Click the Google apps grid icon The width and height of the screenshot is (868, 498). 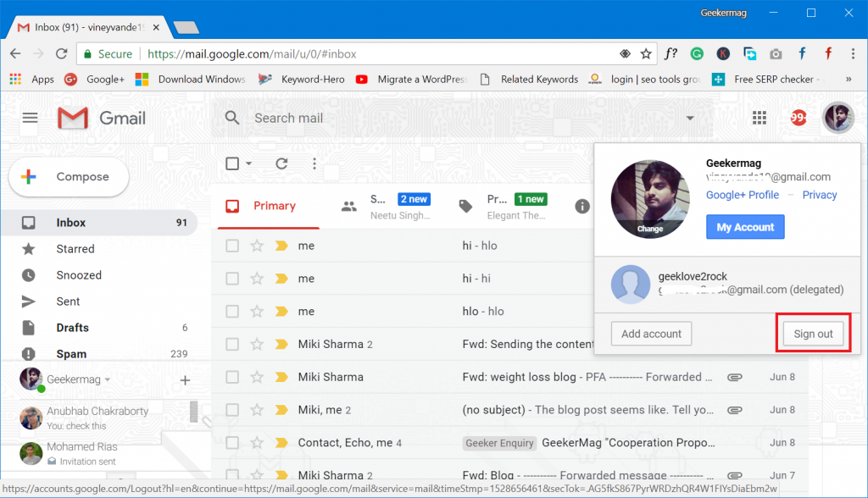[759, 118]
